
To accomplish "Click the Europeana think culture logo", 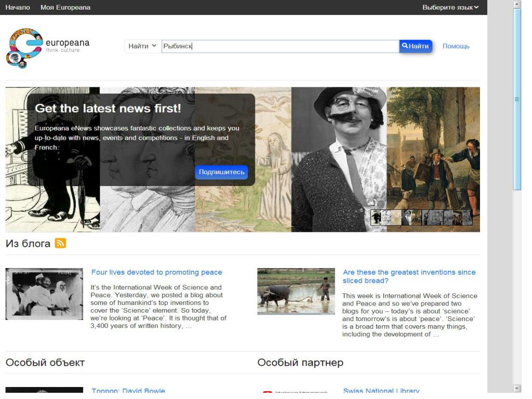I will click(48, 48).
